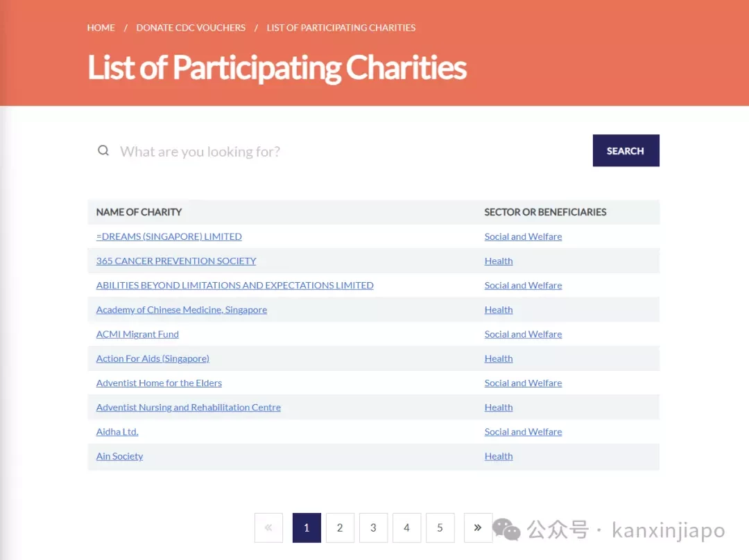Open Adventist Home for the Elders link
This screenshot has height=560, width=749.
[159, 383]
